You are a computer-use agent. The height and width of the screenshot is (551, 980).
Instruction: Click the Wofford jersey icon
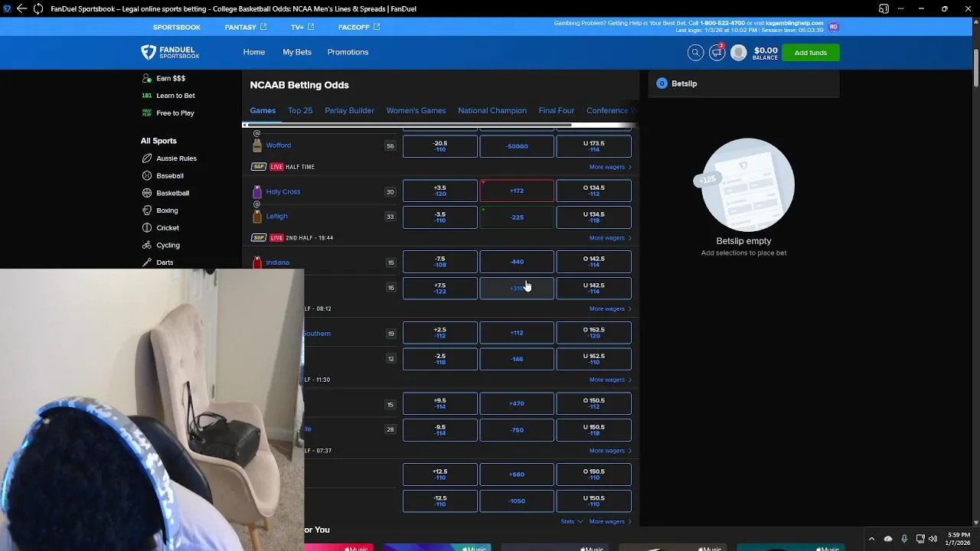[257, 145]
